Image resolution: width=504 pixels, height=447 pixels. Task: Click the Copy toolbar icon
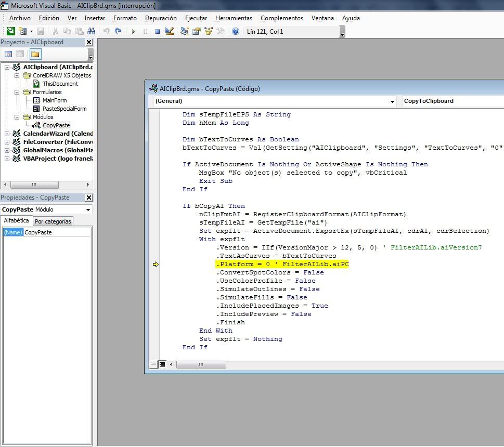click(67, 31)
